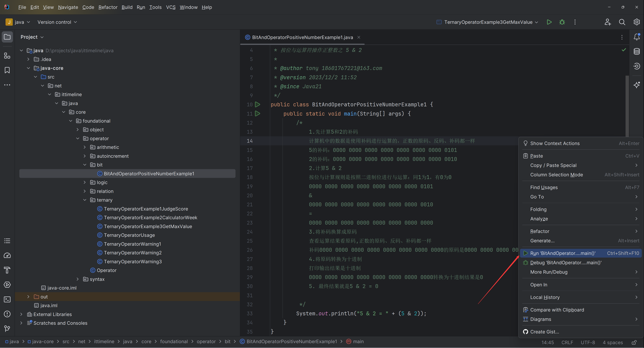This screenshot has height=348, width=644.
Task: Open the Git tool window icon
Action: click(x=7, y=329)
